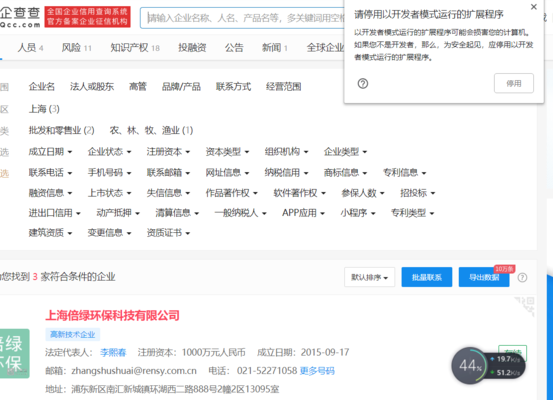Expand the 联系电话 filter dropdown
This screenshot has width=553, height=400.
tap(50, 172)
